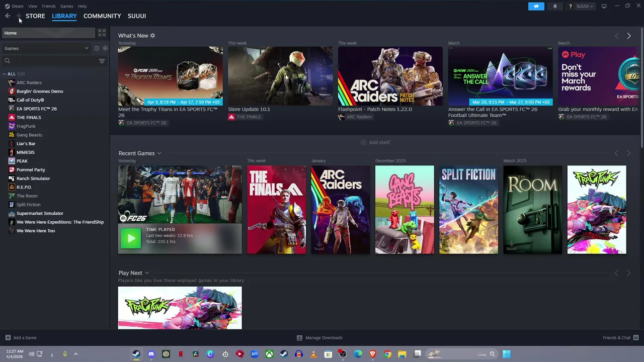
Task: Open Answer the Call news card
Action: click(x=501, y=76)
